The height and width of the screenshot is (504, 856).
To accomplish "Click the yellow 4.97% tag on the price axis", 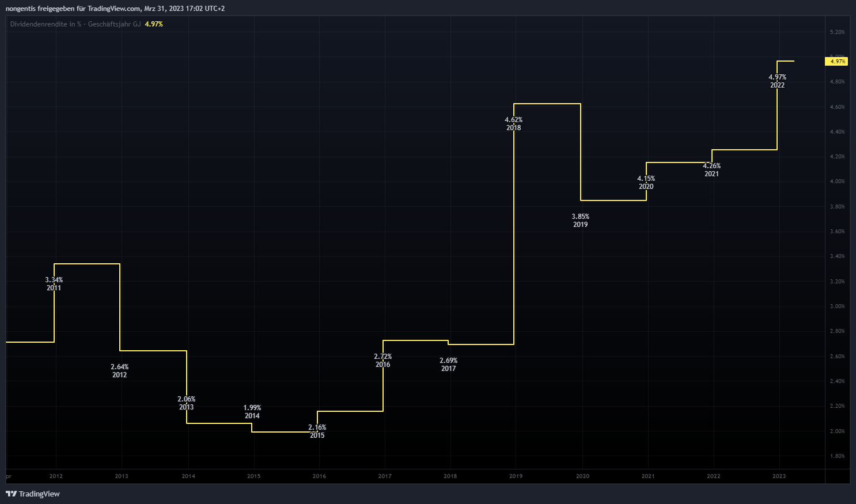I will [x=838, y=61].
